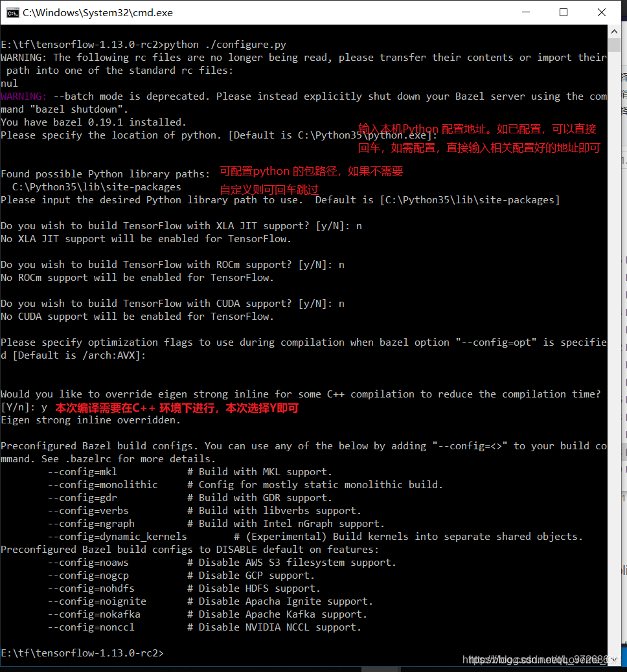This screenshot has width=627, height=672.
Task: Click '# Disable GCP support.' comment
Action: tap(251, 576)
